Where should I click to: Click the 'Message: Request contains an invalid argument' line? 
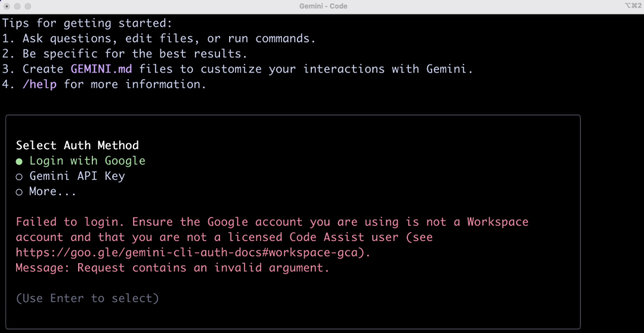[172, 268]
